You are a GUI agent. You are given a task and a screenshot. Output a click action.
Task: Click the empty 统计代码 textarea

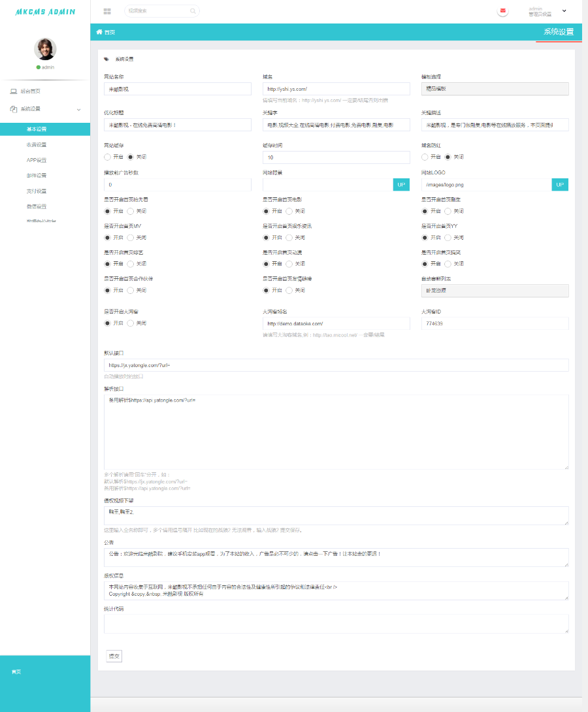[x=336, y=624]
